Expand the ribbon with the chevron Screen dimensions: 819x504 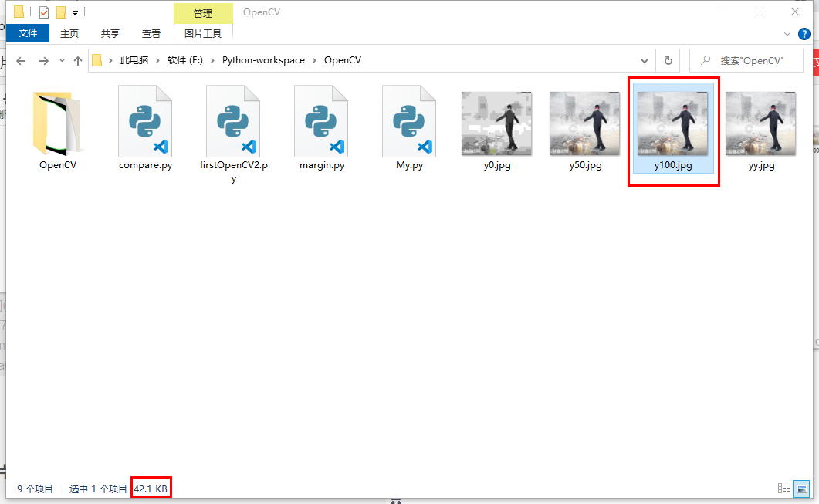pyautogui.click(x=787, y=34)
